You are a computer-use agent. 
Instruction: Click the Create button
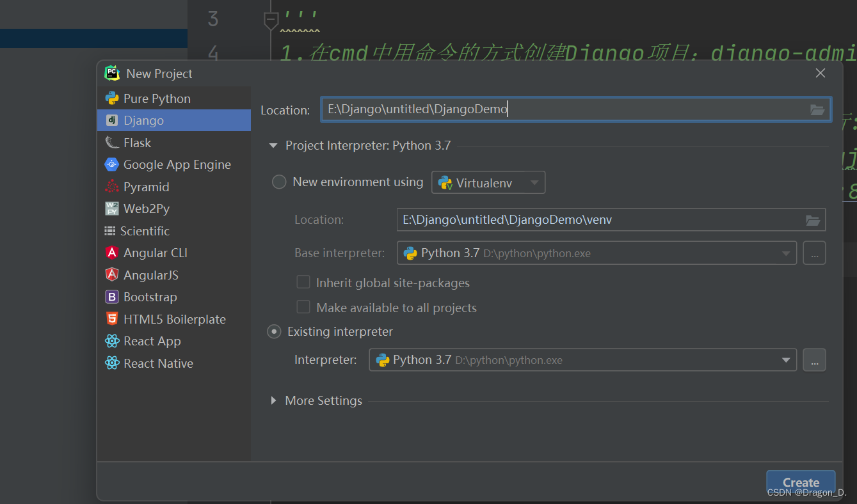point(801,483)
